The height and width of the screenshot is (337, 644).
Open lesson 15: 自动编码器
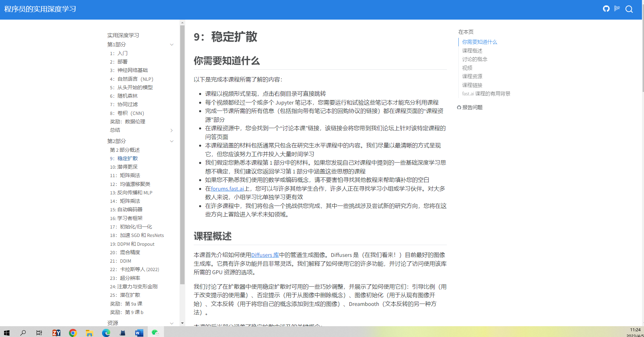pyautogui.click(x=126, y=210)
